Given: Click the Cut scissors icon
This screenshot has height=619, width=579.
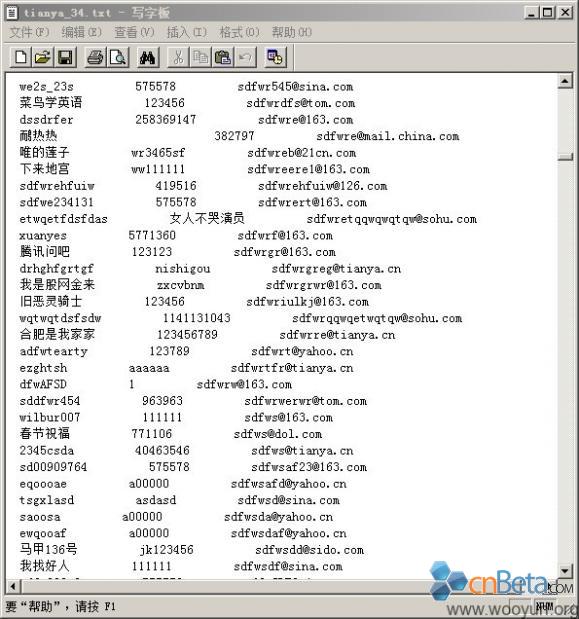Looking at the screenshot, I should point(178,57).
